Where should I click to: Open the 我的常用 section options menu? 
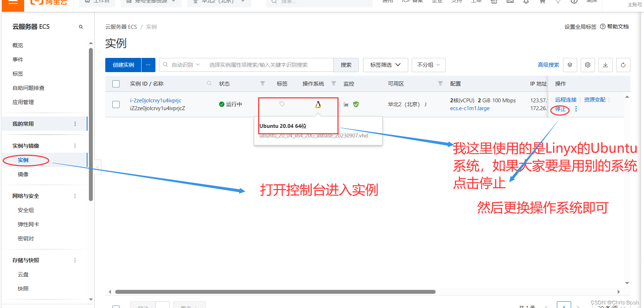pos(75,124)
